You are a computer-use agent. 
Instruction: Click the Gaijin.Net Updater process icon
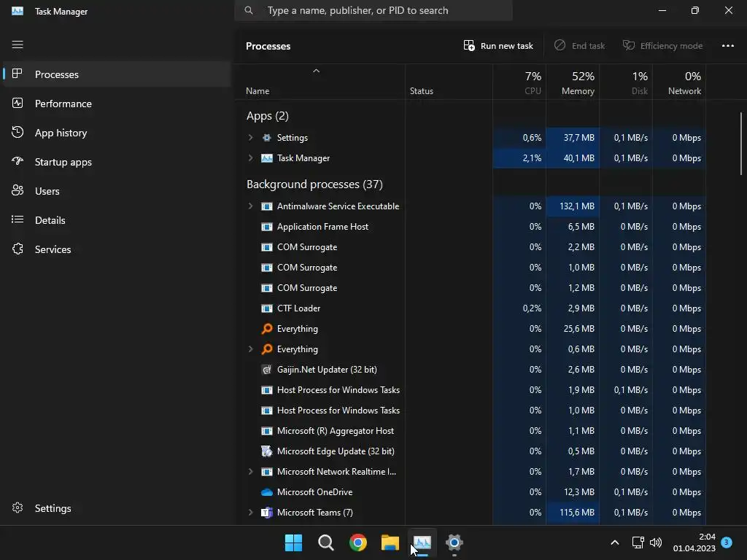[267, 370]
